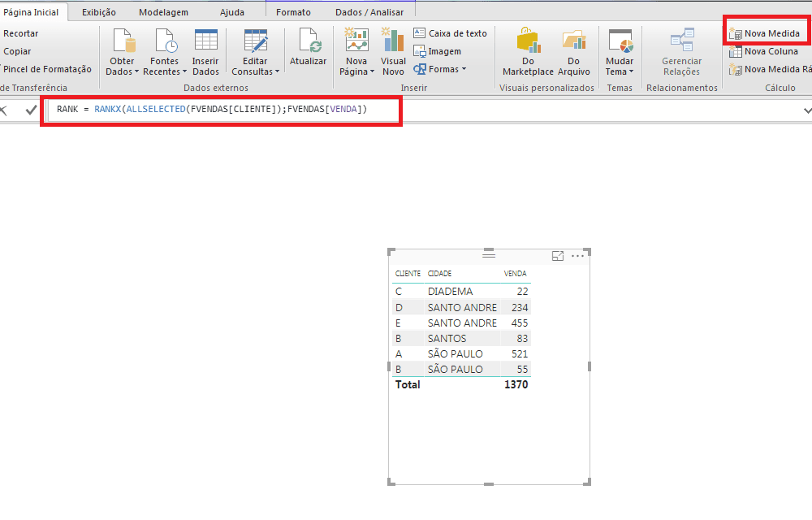Open Fontes Recentes list

(165, 52)
